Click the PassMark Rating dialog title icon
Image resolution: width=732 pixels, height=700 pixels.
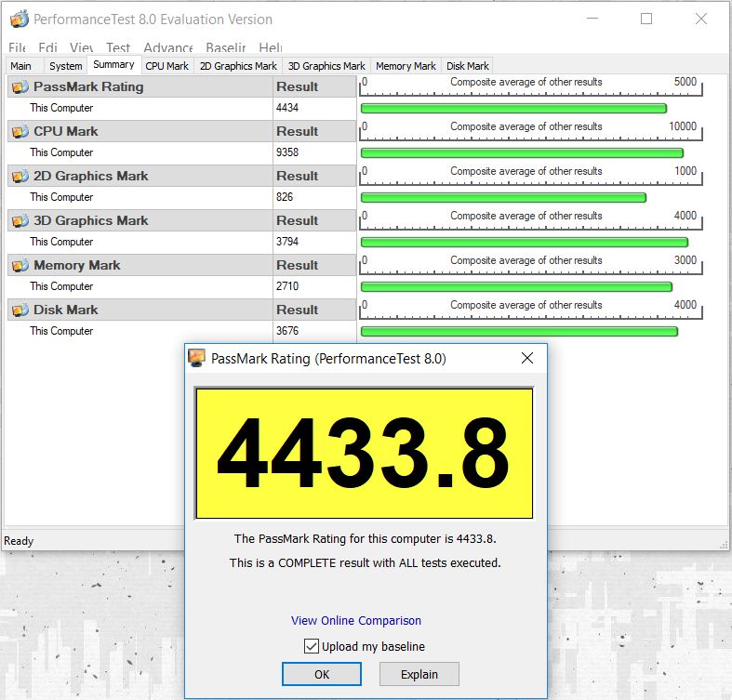click(x=197, y=358)
